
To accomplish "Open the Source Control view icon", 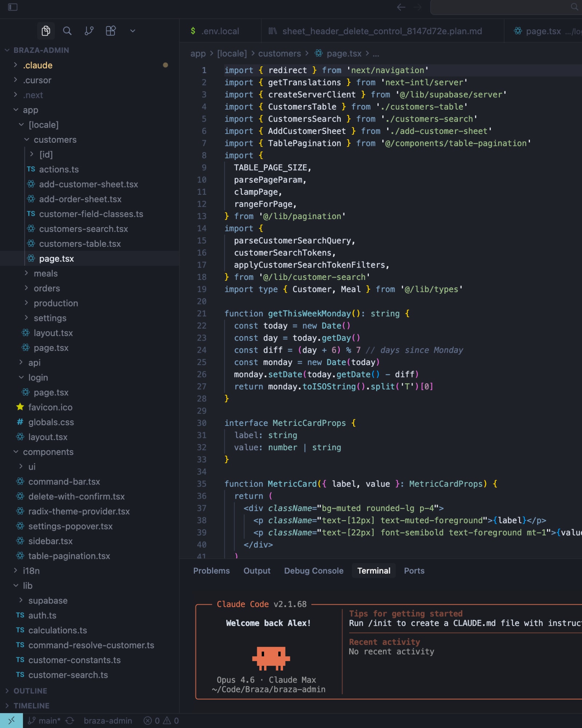I will tap(89, 31).
